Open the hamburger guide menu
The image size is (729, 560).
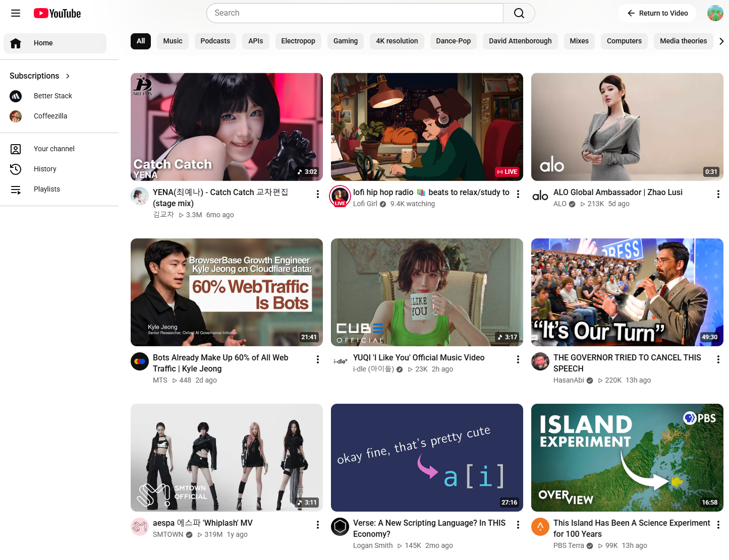16,13
